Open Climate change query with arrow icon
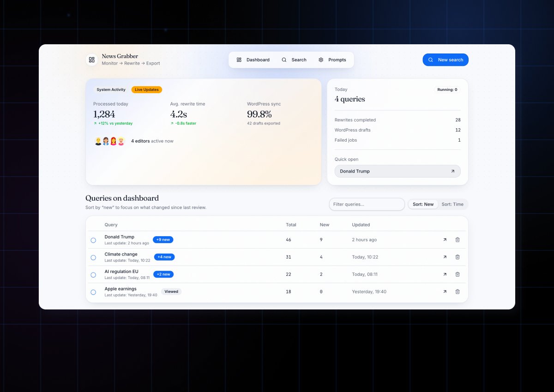554x392 pixels. 445,257
